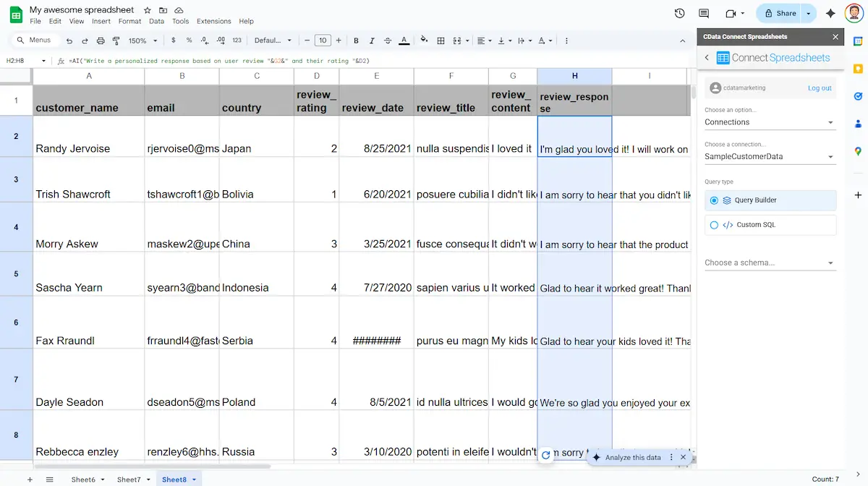This screenshot has height=486, width=868.
Task: Click the Share button
Action: [785, 12]
